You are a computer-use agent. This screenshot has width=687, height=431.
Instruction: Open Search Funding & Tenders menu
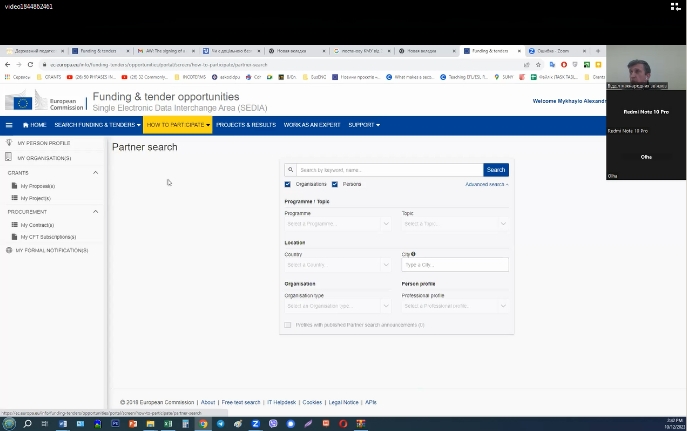tap(97, 125)
